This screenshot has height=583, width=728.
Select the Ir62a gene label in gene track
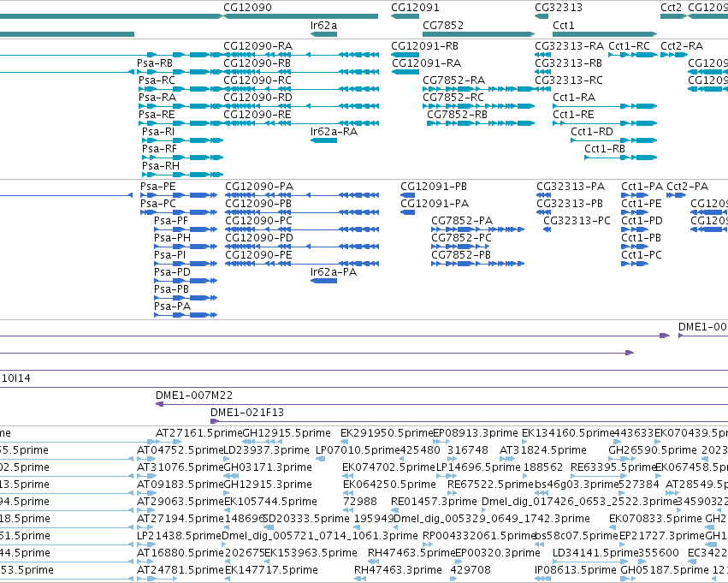(323, 26)
